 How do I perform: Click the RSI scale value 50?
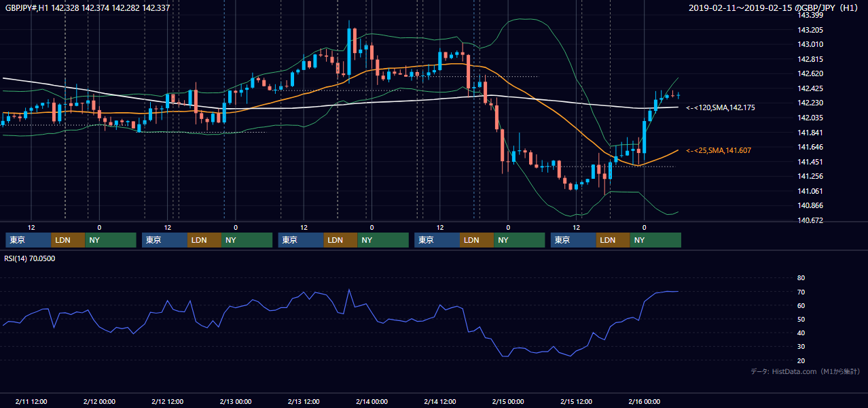(801, 319)
